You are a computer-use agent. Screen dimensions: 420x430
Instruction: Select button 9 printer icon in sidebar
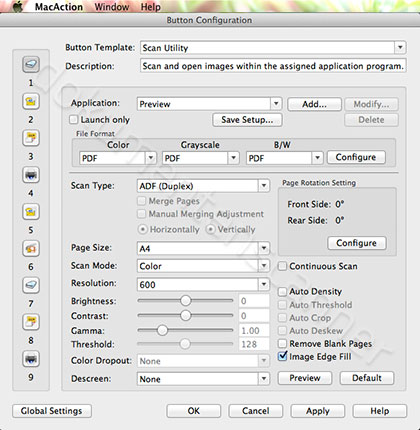pyautogui.click(x=31, y=359)
